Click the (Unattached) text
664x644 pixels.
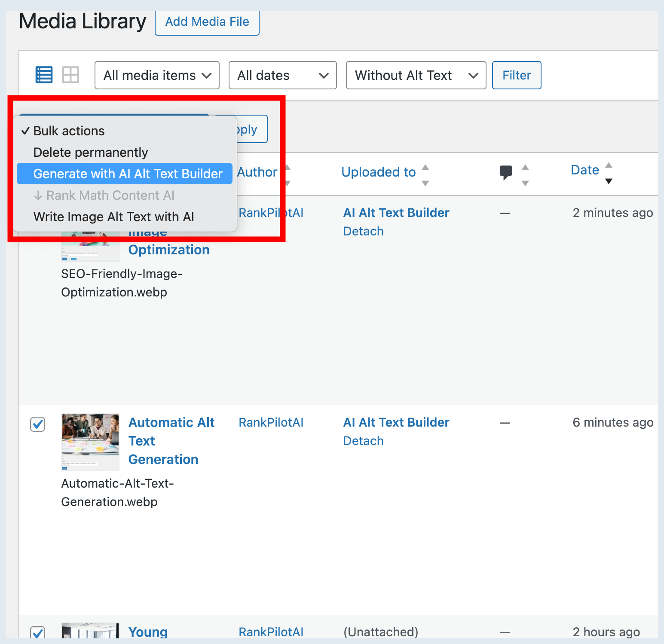381,632
